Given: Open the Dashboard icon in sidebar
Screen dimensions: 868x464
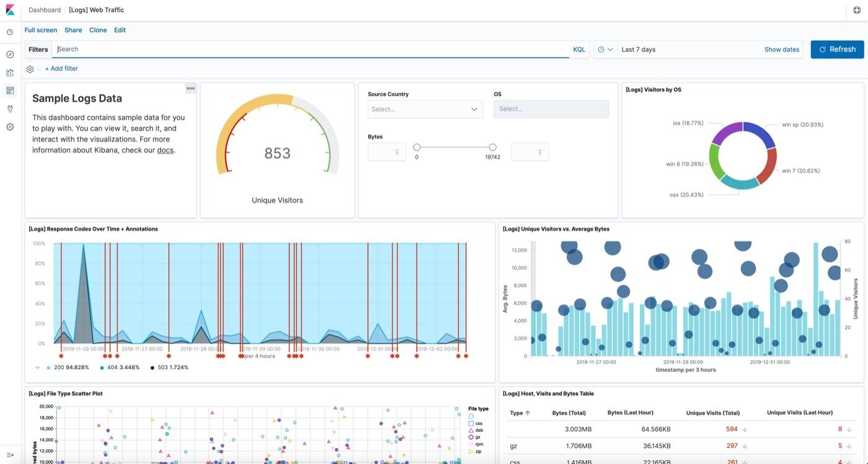Looking at the screenshot, I should [x=9, y=90].
